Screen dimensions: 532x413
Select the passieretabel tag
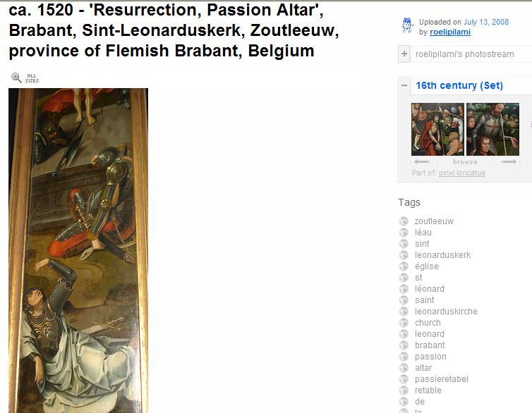pyautogui.click(x=442, y=379)
